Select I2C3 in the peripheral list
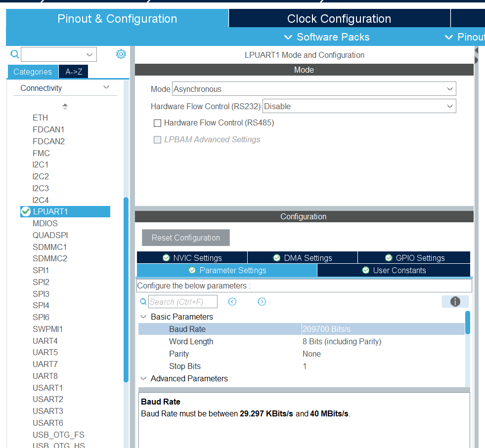Screen dimensions: 485x448 pyautogui.click(x=41, y=188)
